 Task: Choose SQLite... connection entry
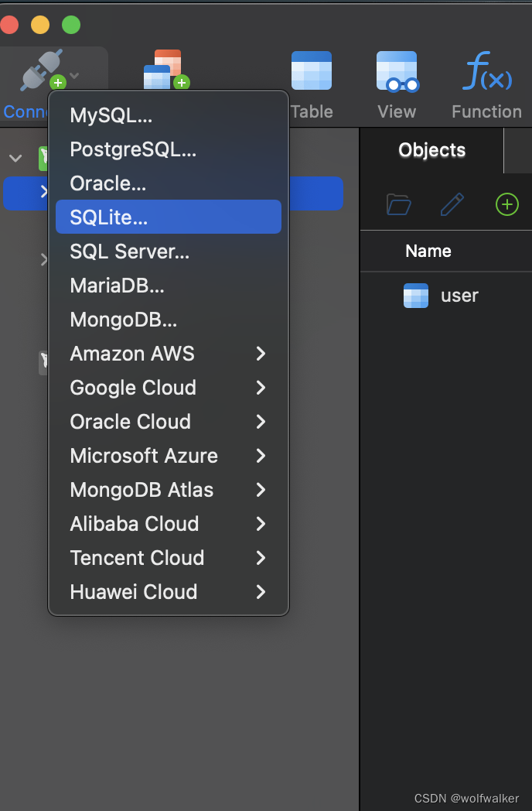pyautogui.click(x=169, y=217)
